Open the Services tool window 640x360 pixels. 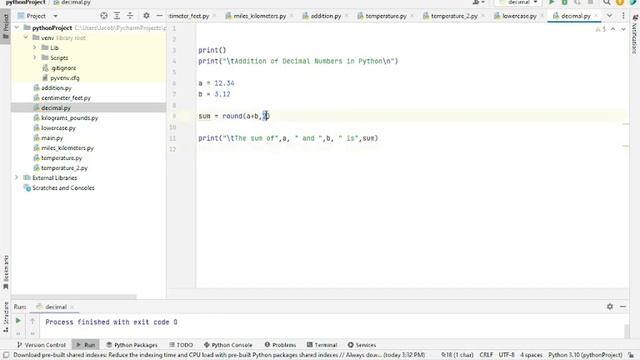coord(362,345)
